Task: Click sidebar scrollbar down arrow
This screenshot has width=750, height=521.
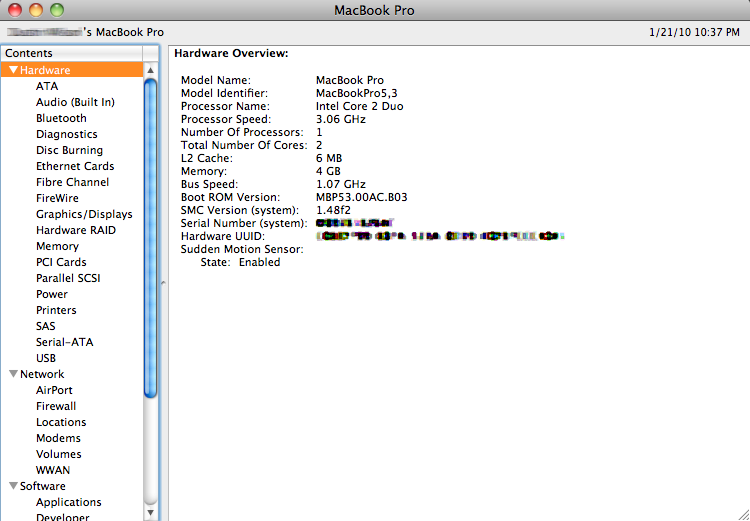Action: click(150, 513)
